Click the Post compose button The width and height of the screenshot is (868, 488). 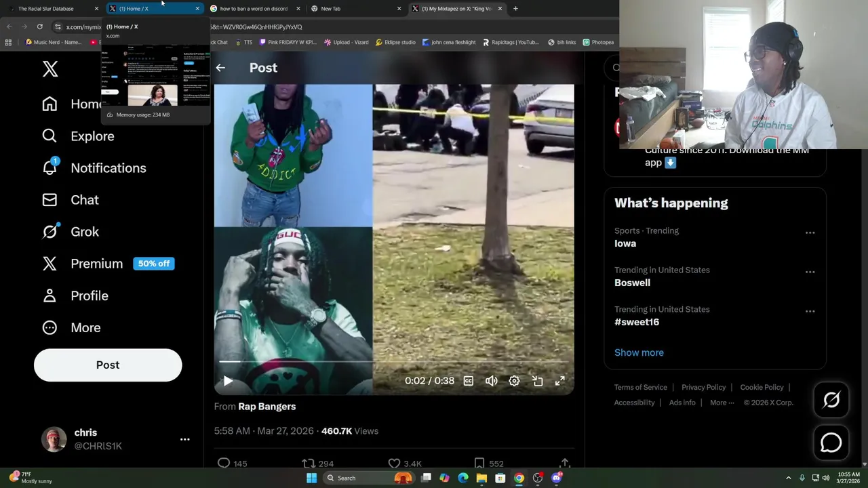(x=108, y=365)
